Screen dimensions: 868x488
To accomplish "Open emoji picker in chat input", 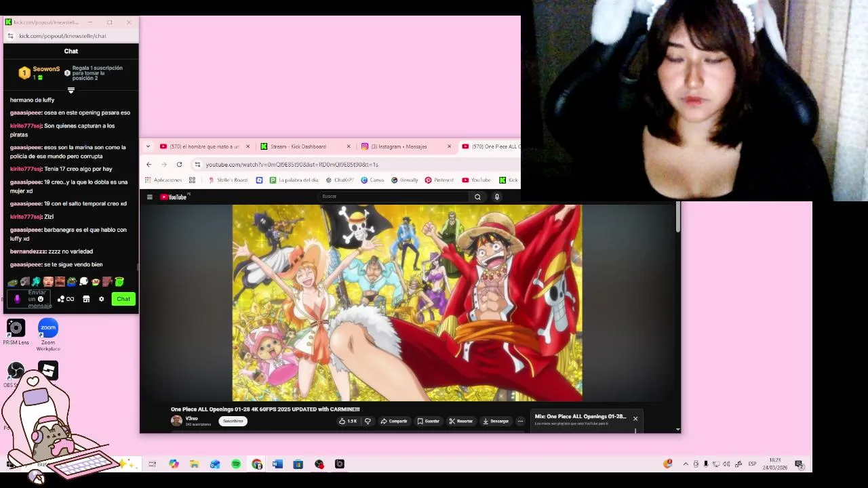I will (x=41, y=299).
